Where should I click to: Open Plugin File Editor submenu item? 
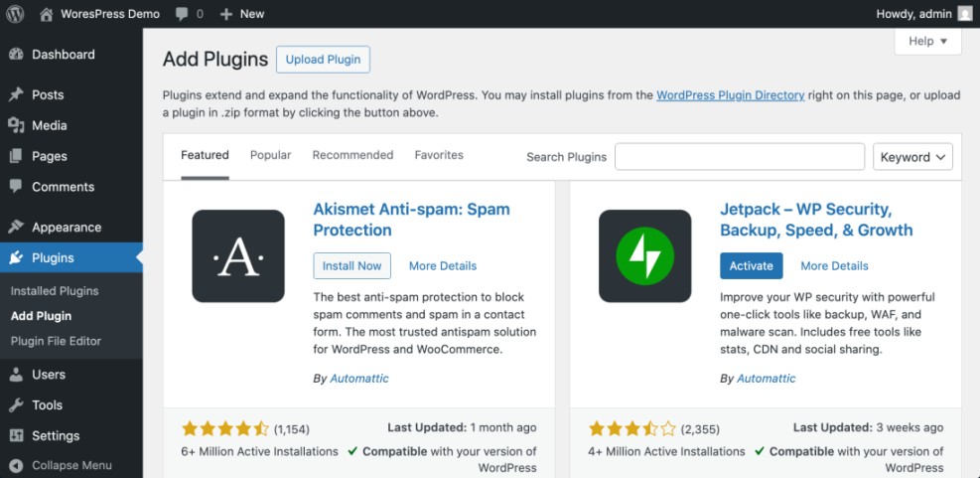tap(56, 341)
